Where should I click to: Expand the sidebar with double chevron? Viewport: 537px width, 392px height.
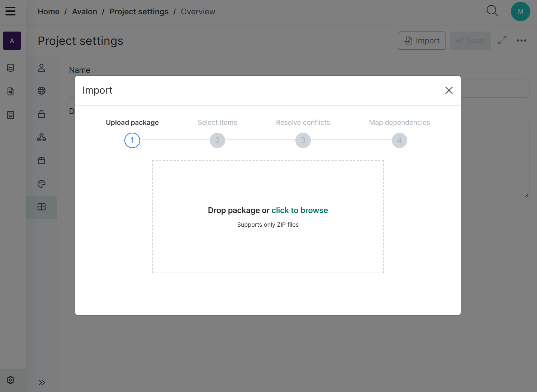[x=42, y=382]
